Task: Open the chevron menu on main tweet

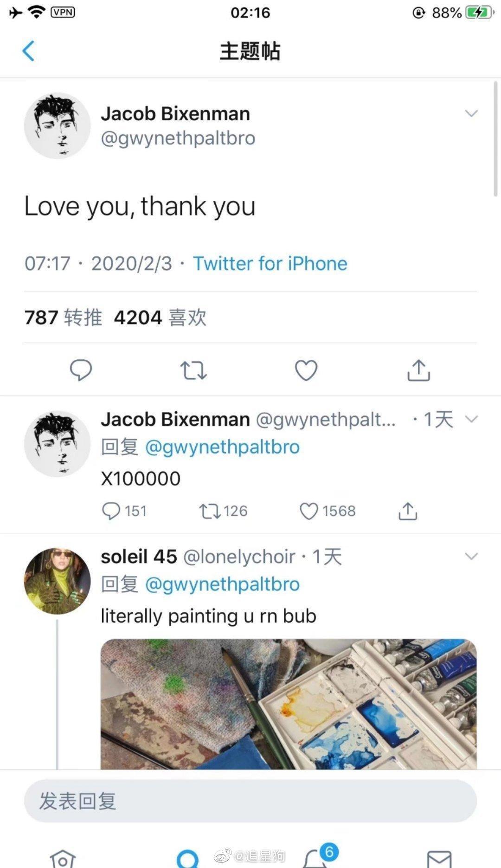Action: point(471,114)
